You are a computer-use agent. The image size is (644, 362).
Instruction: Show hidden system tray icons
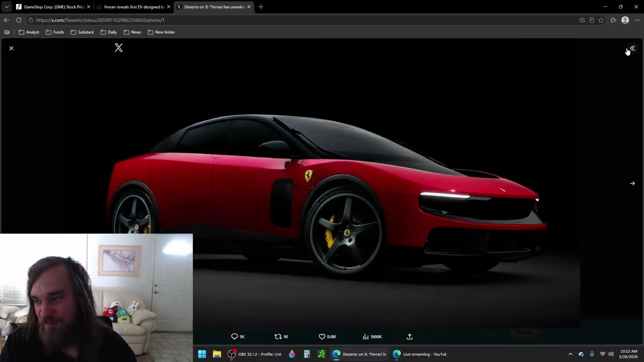(570, 354)
